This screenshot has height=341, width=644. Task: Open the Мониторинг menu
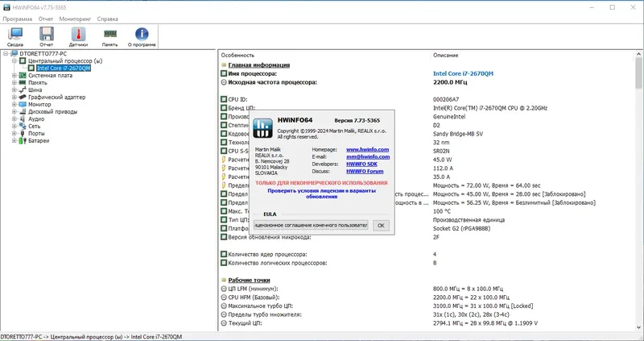75,19
